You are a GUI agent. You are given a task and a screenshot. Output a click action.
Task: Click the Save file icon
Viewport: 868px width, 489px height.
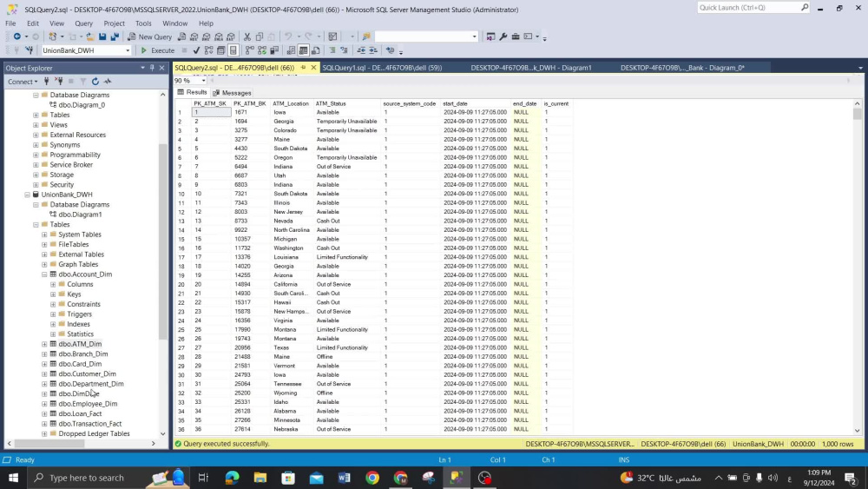click(x=102, y=36)
